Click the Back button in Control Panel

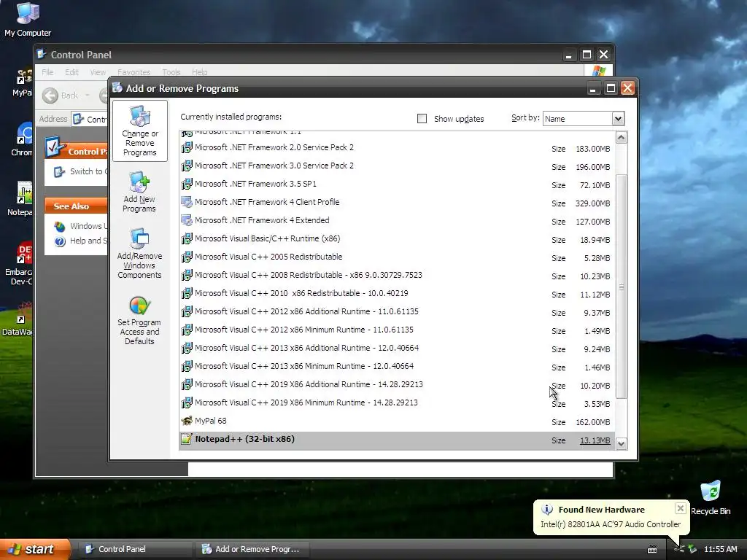(61, 96)
